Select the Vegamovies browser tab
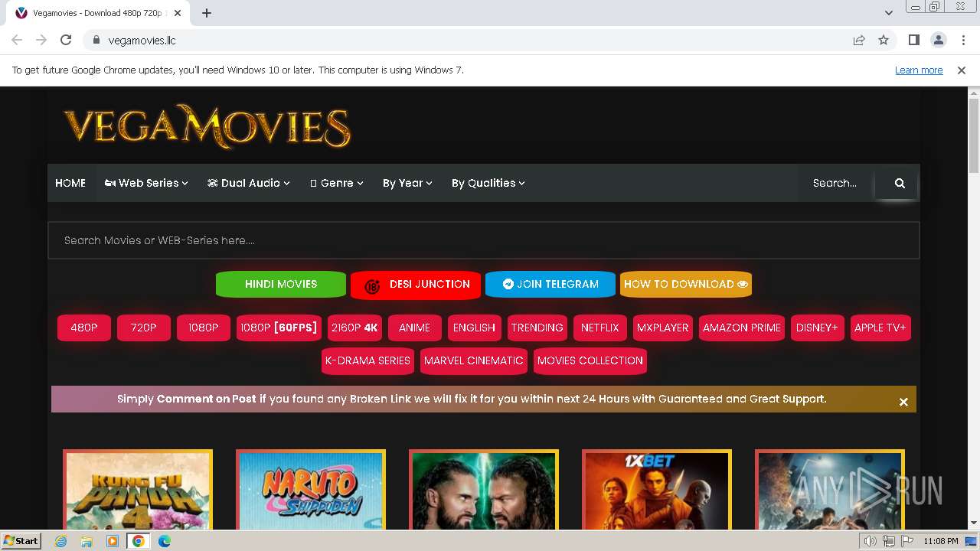Viewport: 980px width, 551px height. [x=100, y=13]
